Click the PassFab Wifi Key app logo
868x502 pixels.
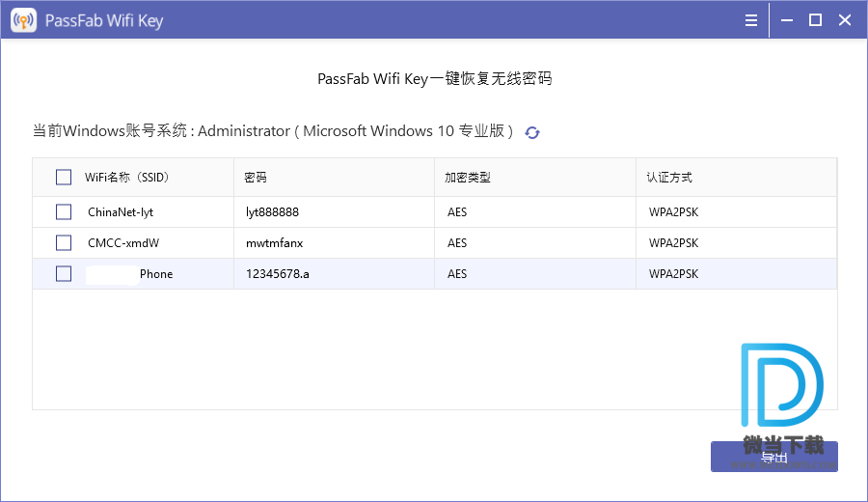(24, 20)
